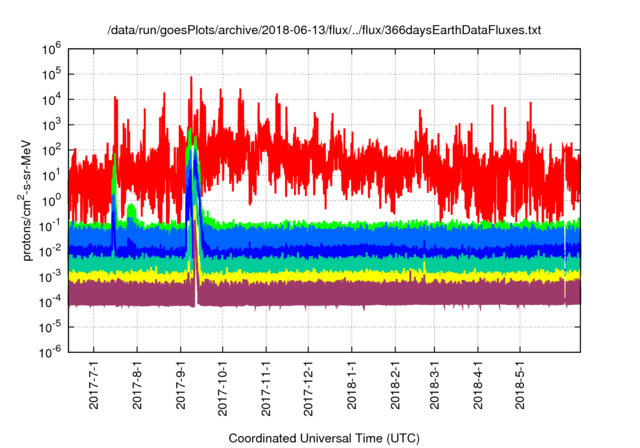Click the 2018-1-1 date label
Viewport: 640px width, 448px height.
352,384
